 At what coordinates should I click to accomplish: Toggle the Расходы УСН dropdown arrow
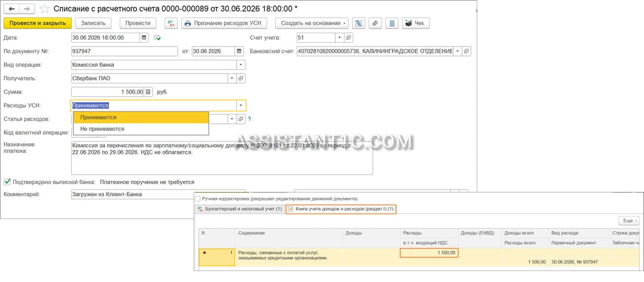click(241, 106)
